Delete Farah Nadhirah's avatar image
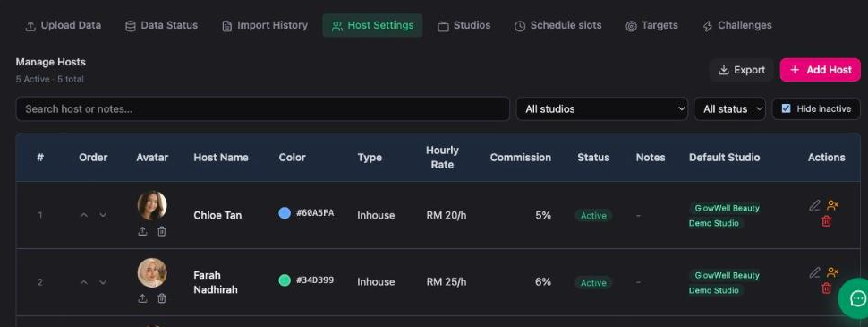This screenshot has height=327, width=868. [x=162, y=298]
